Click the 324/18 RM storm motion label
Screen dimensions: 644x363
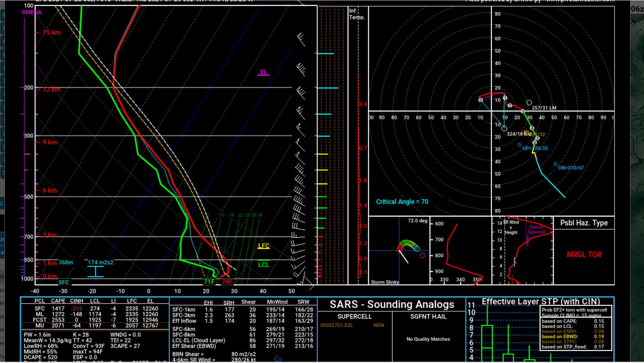(x=519, y=134)
